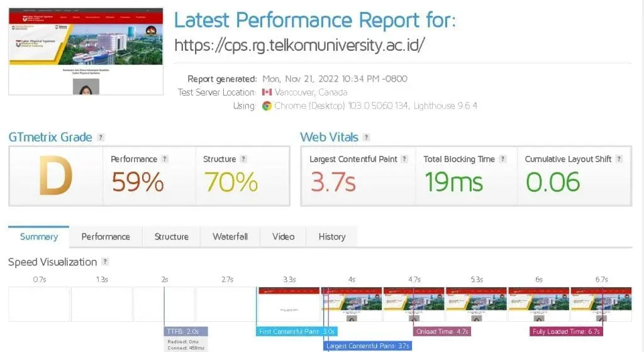Open the cps.rg.telkomuniversity.ac.id URL link

point(299,45)
